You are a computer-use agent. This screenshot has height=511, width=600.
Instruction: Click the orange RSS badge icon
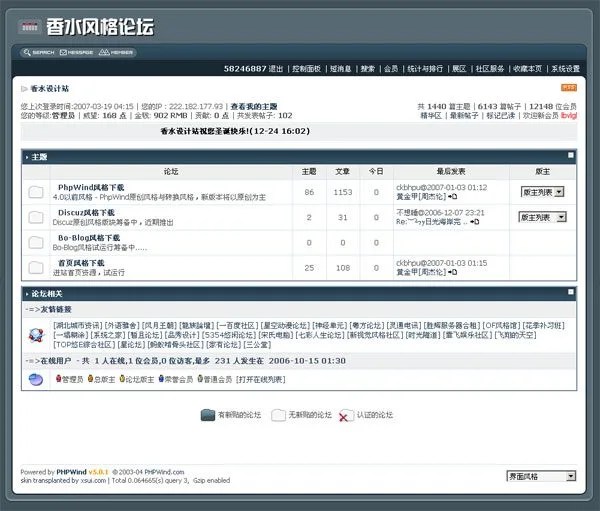tap(568, 88)
